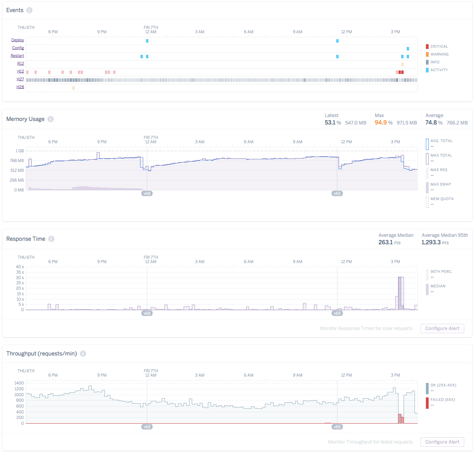Screen dimensions: 476x453
Task: Select the H27 error code link
Action: (x=20, y=79)
